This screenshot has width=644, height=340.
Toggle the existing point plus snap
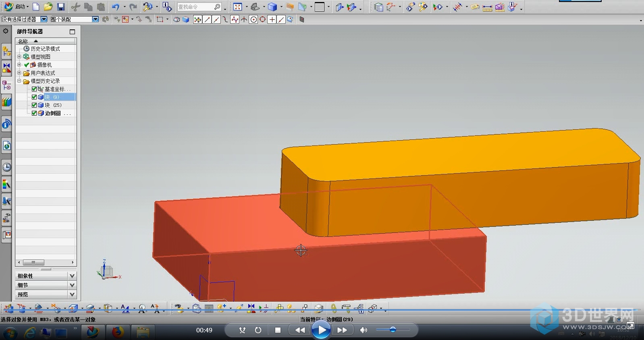pos(272,19)
